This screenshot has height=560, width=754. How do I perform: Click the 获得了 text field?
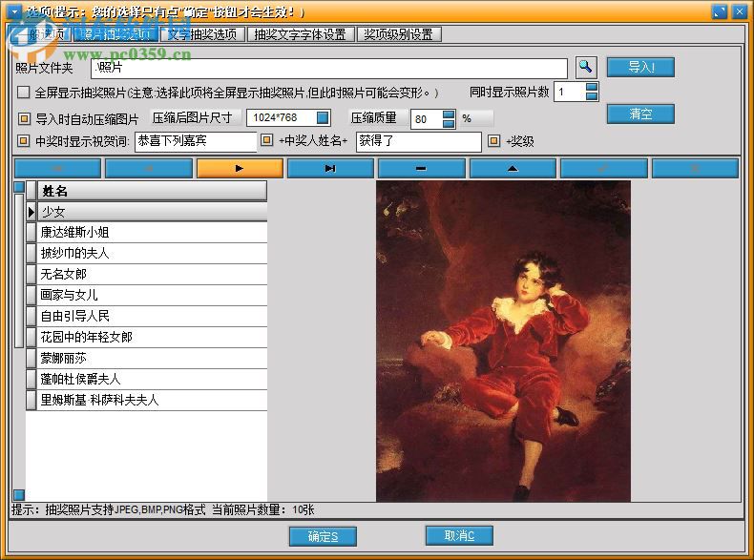[x=418, y=141]
